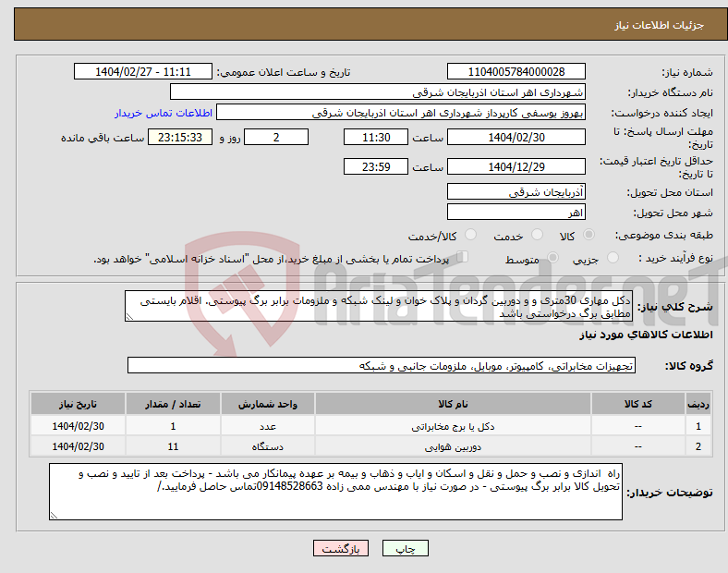Click the announcement date field 1404/02/27 - 11:11
The image size is (728, 573).
(x=143, y=72)
